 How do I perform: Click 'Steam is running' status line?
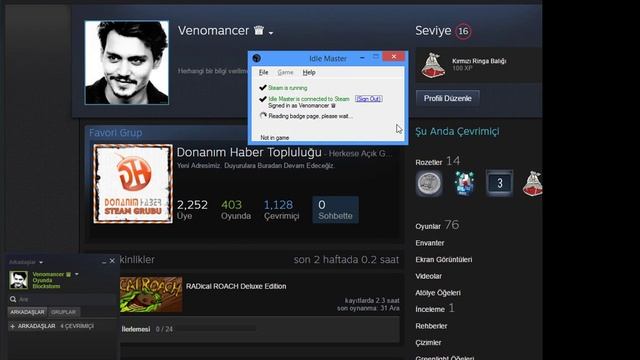pyautogui.click(x=288, y=88)
